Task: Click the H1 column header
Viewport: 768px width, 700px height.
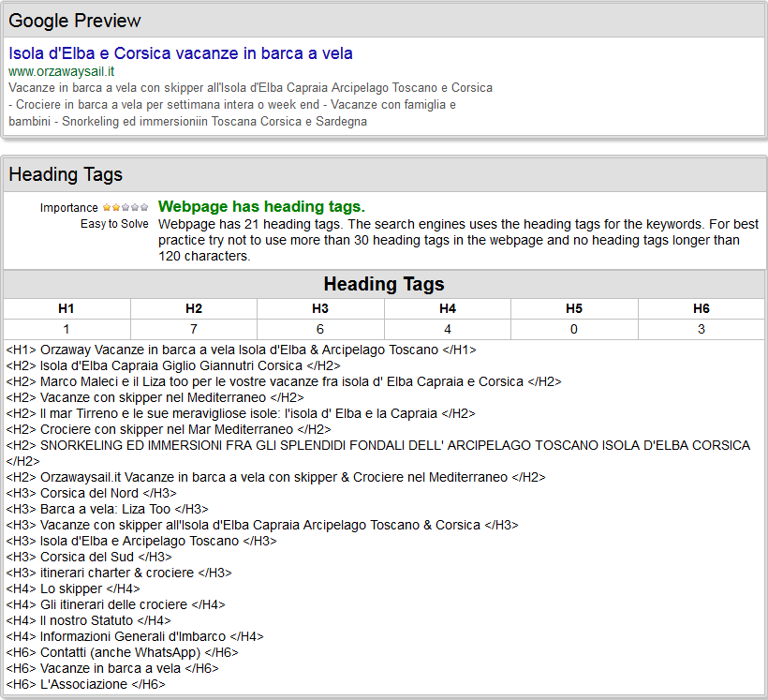Action: coord(66,308)
